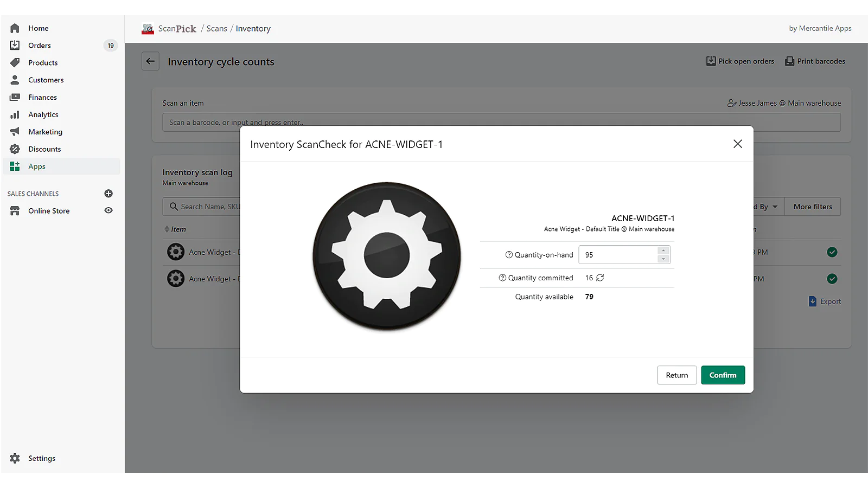The width and height of the screenshot is (868, 488).
Task: Click the help icon next to Quantity committed
Action: (x=502, y=278)
